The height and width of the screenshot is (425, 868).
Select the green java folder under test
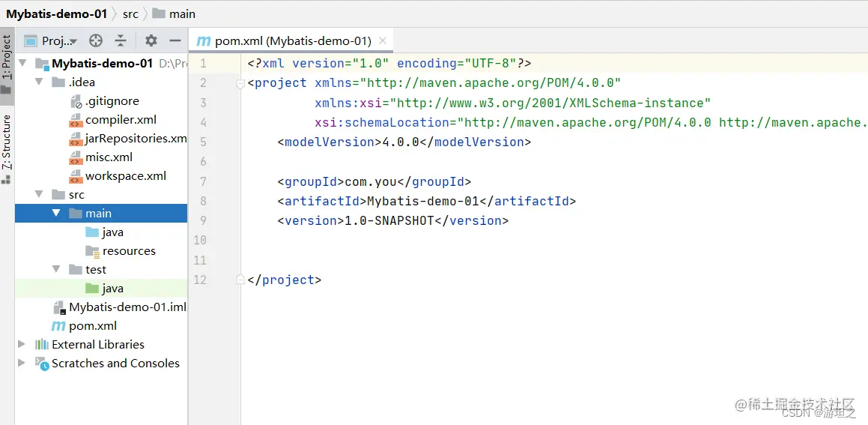102,288
